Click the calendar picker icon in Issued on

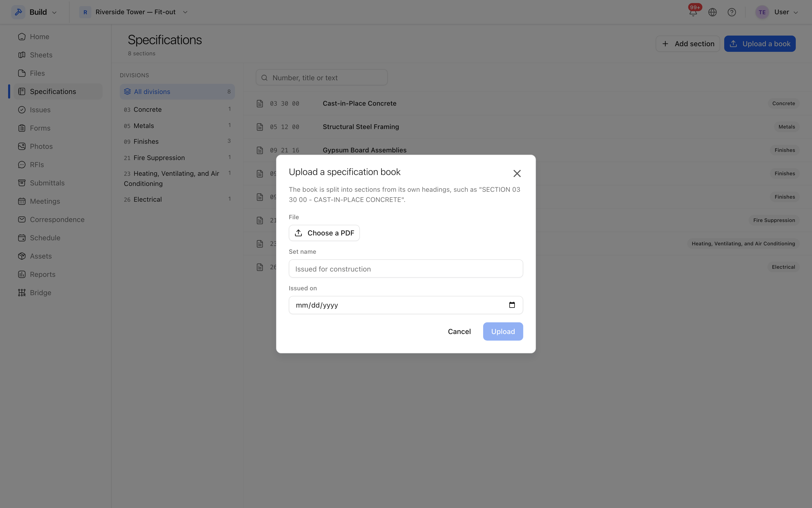click(x=512, y=305)
